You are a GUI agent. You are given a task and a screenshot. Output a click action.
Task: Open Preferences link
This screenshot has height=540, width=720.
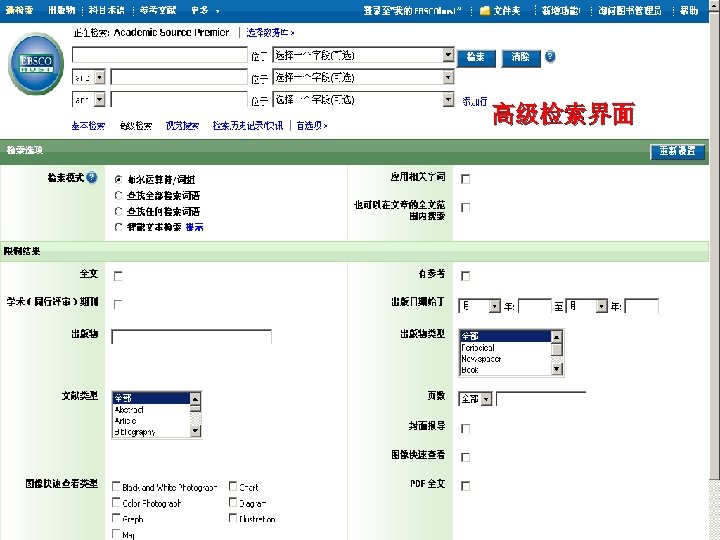coord(312,126)
